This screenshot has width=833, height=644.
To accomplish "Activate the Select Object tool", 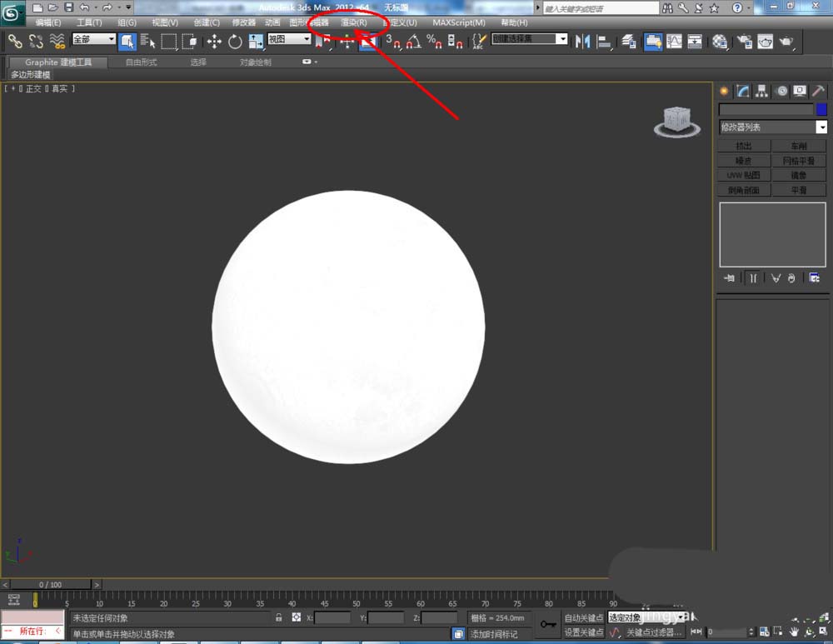I will (x=127, y=41).
